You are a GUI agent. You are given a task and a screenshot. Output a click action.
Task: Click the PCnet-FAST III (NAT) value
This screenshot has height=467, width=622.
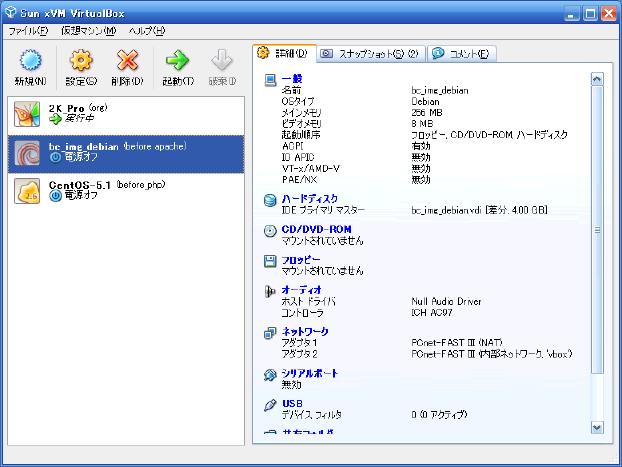[x=457, y=343]
